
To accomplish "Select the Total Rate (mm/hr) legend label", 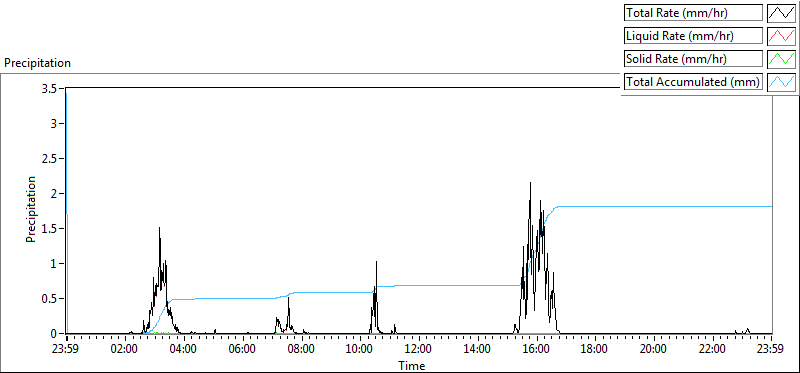I will coord(693,13).
